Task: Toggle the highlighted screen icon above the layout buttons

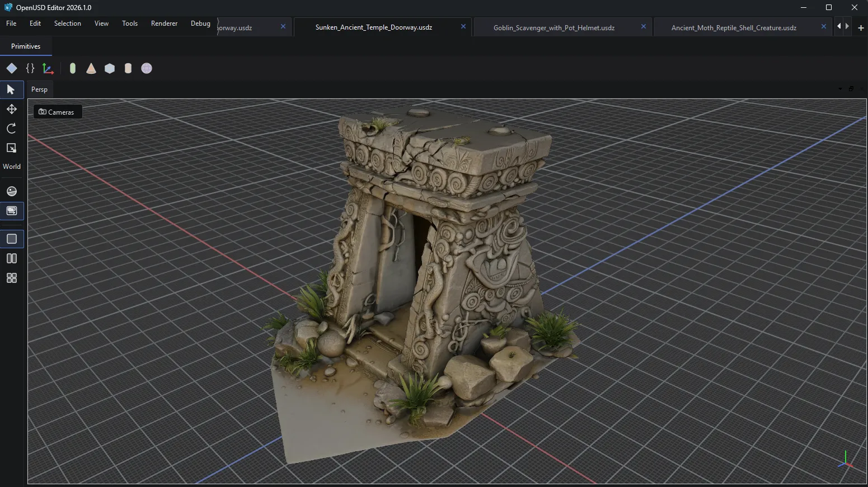Action: pyautogui.click(x=11, y=211)
